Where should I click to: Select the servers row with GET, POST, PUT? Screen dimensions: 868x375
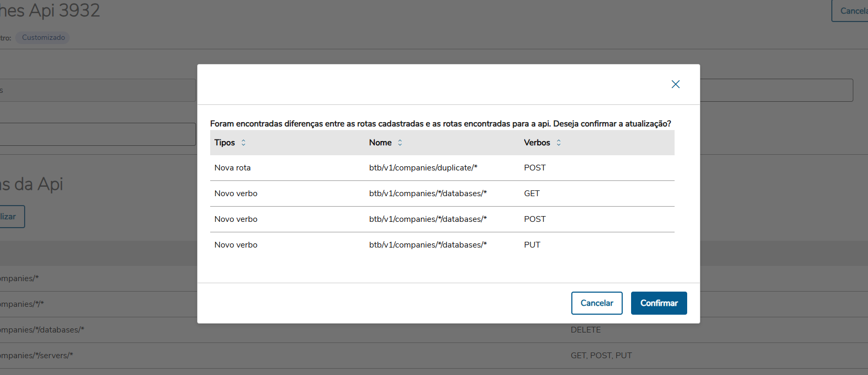601,356
